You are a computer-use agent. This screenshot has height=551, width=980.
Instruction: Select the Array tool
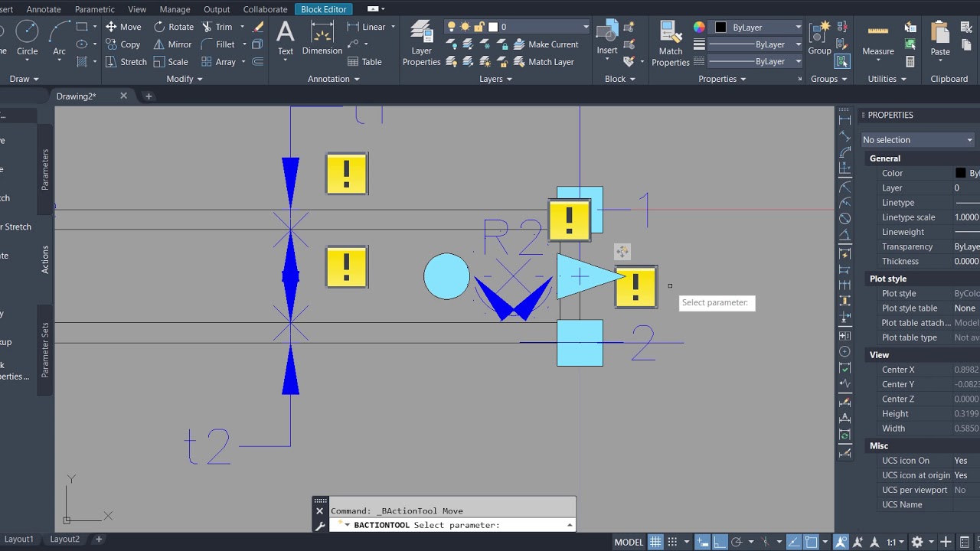click(x=218, y=62)
